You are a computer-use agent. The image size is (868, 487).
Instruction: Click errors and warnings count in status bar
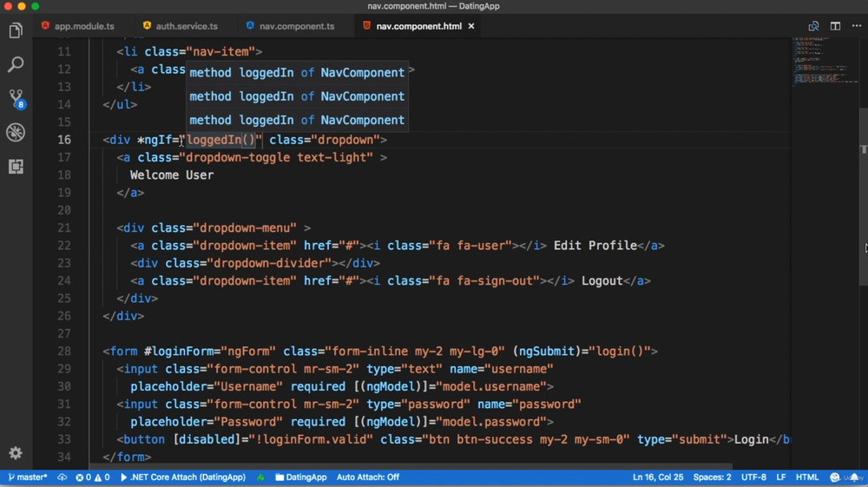[x=93, y=477]
